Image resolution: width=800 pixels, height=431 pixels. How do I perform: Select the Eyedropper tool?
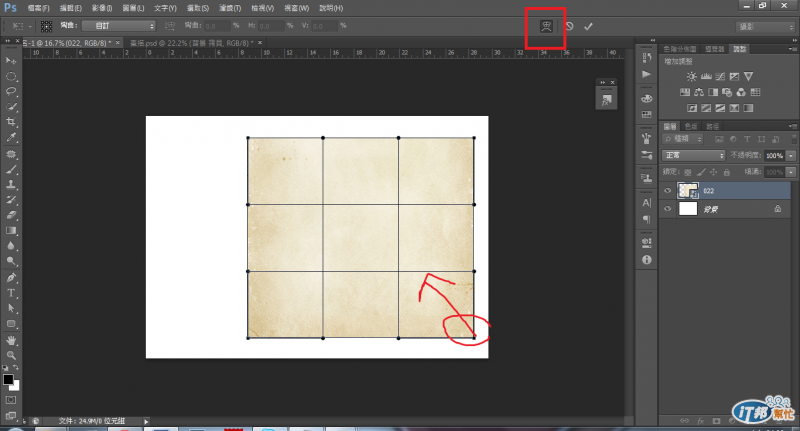pyautogui.click(x=11, y=137)
